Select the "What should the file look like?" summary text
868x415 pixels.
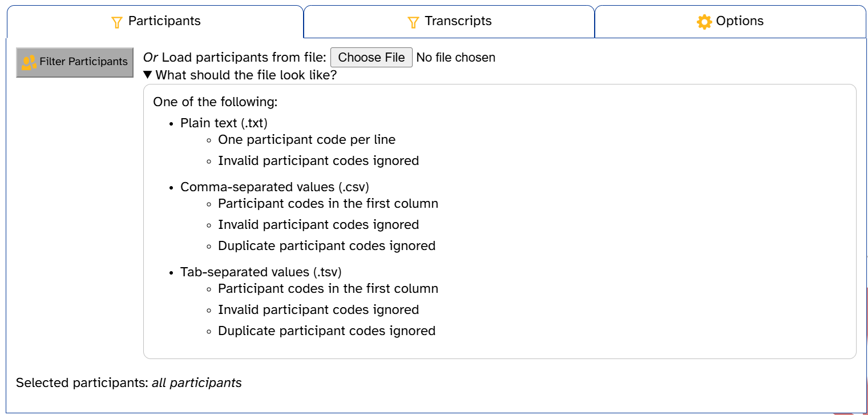246,75
